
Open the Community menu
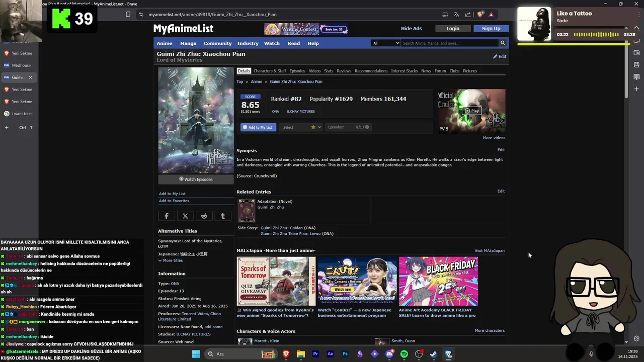click(x=217, y=43)
